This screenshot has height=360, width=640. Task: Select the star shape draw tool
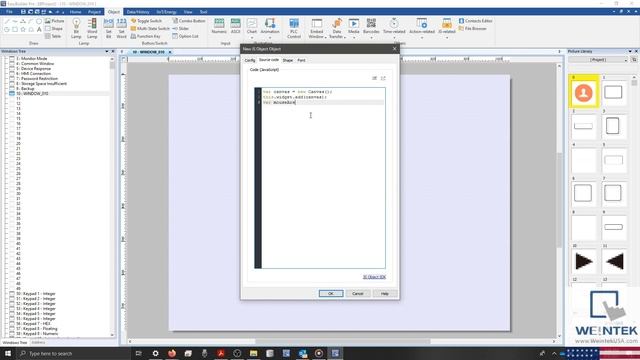click(23, 29)
